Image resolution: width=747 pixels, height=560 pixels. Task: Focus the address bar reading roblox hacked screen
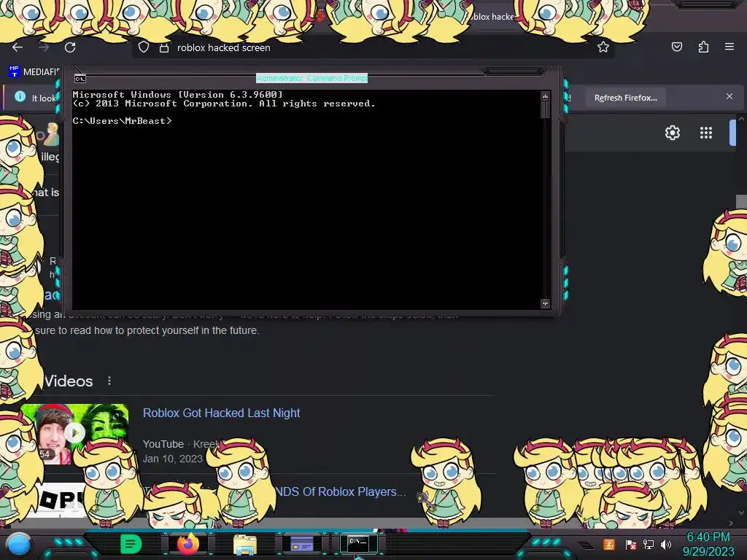click(x=371, y=47)
